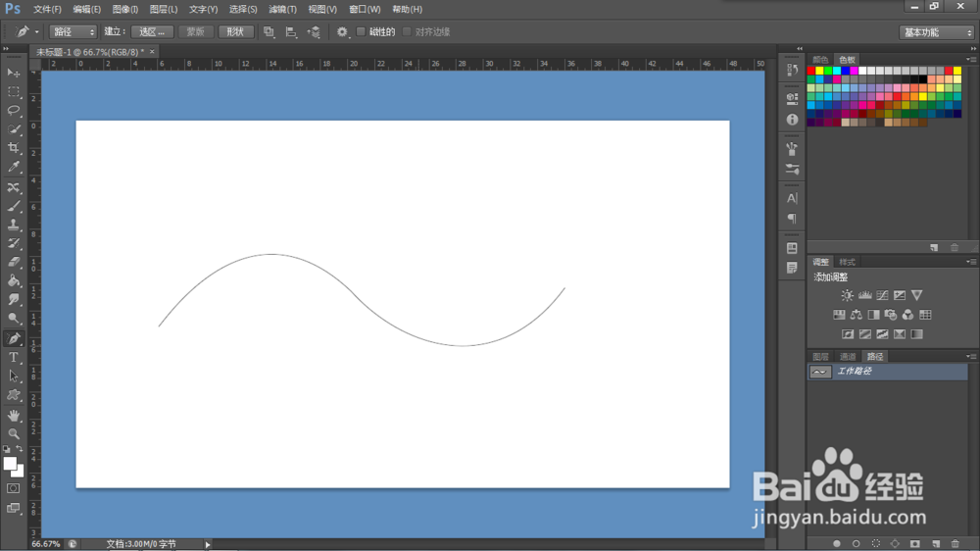This screenshot has height=551, width=980.
Task: Swap foreground and background colors
Action: (x=20, y=448)
